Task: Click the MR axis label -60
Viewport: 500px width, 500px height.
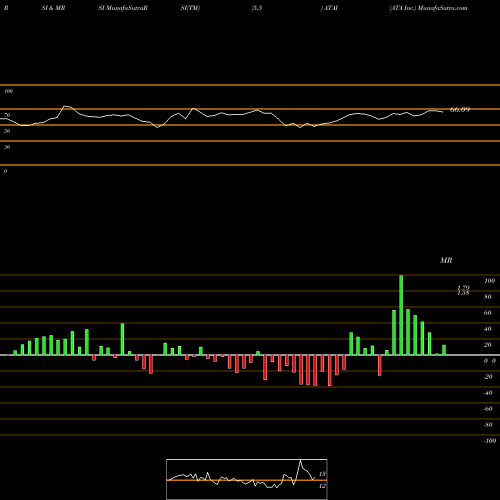Action: pos(488,409)
